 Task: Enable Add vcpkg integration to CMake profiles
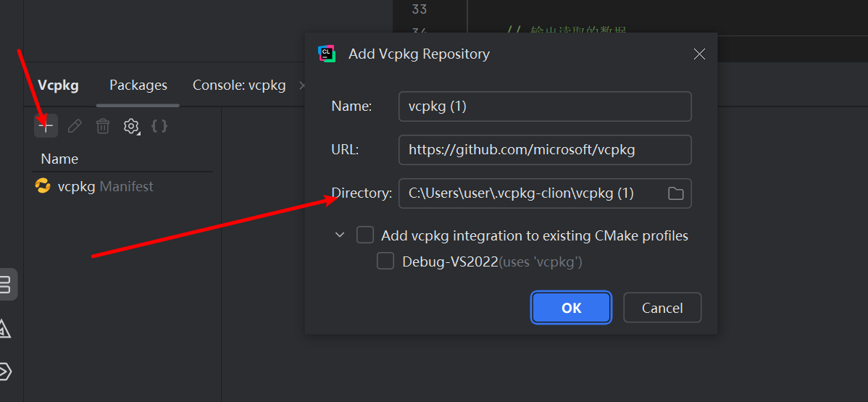[365, 235]
